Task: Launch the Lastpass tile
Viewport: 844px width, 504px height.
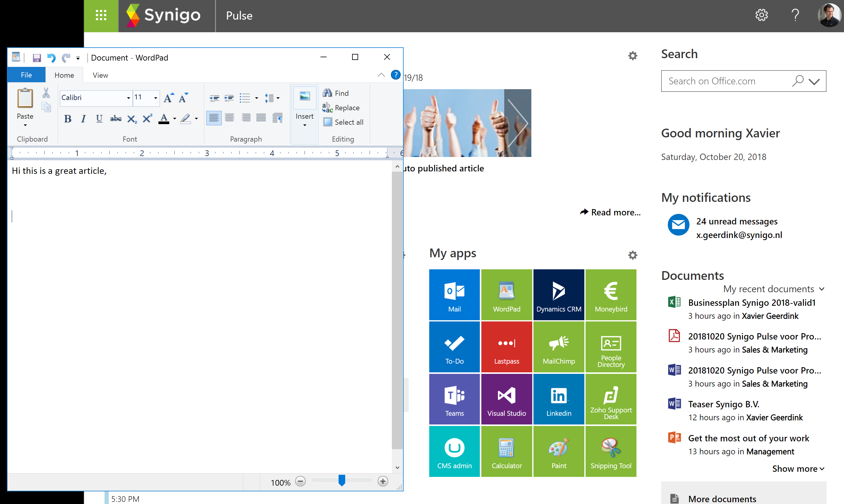Action: 507,347
